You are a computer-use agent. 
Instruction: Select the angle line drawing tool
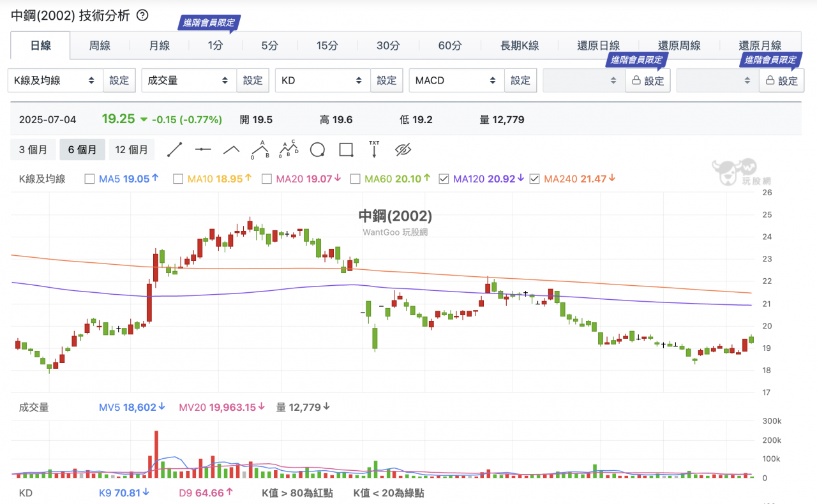(x=231, y=150)
